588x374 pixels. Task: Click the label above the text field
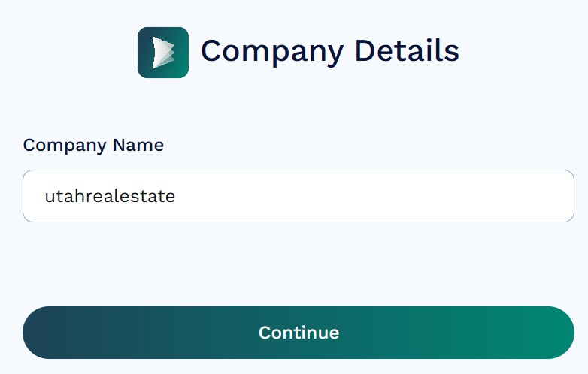coord(93,145)
